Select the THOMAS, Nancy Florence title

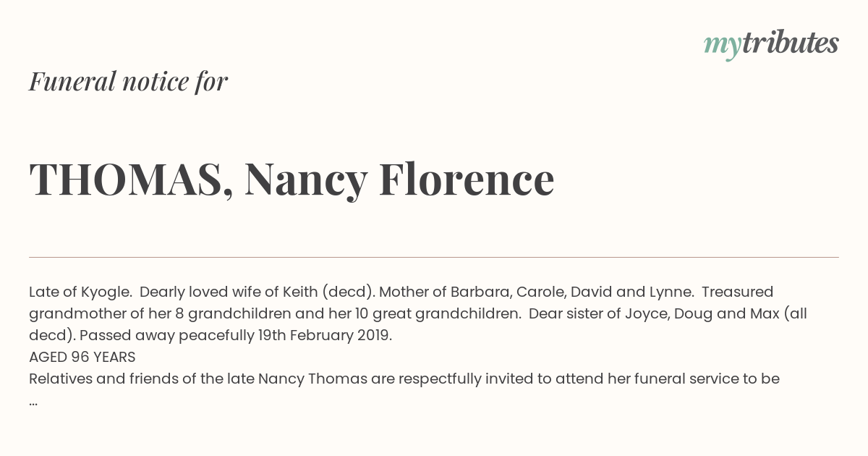(292, 180)
